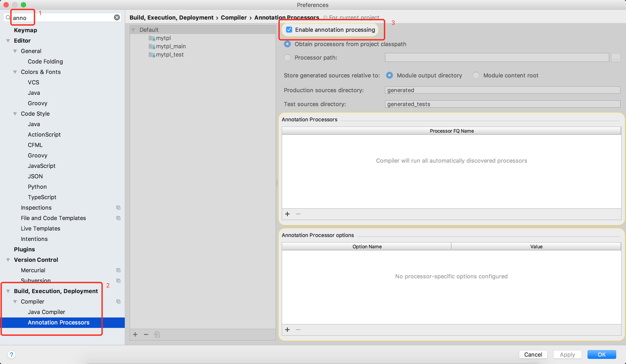The image size is (626, 364).
Task: Add a new profile with the plus icon below the profile list
Action: (135, 334)
